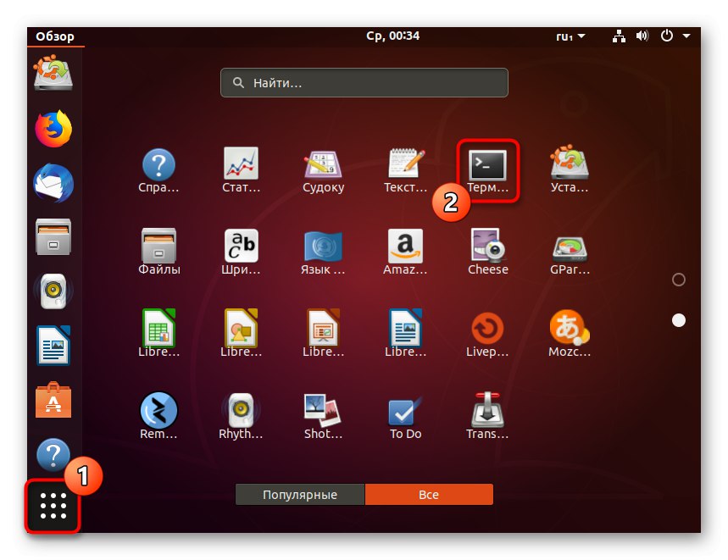Start the Shotwell photo manager

coord(323,409)
